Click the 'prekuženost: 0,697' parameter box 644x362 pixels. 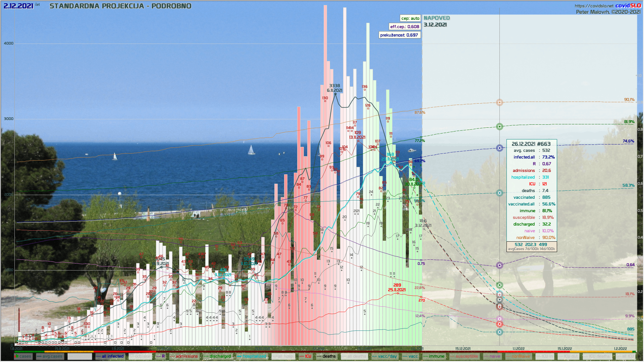click(399, 35)
